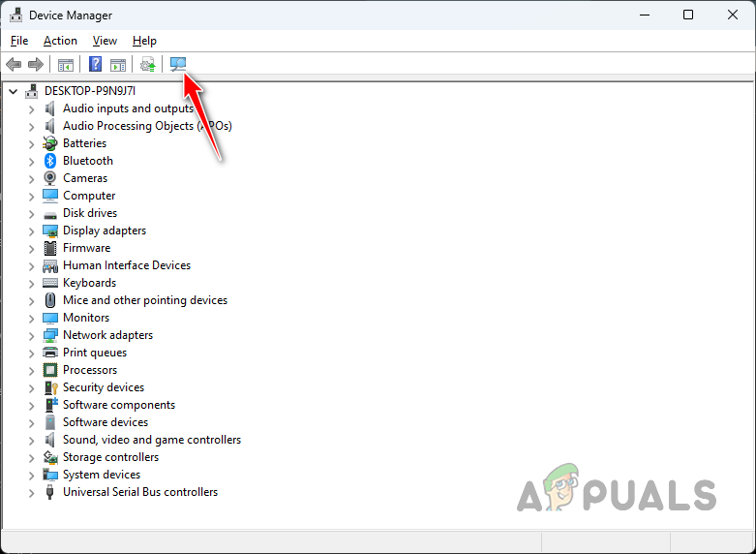Expand the Network adapters chevron

31,336
